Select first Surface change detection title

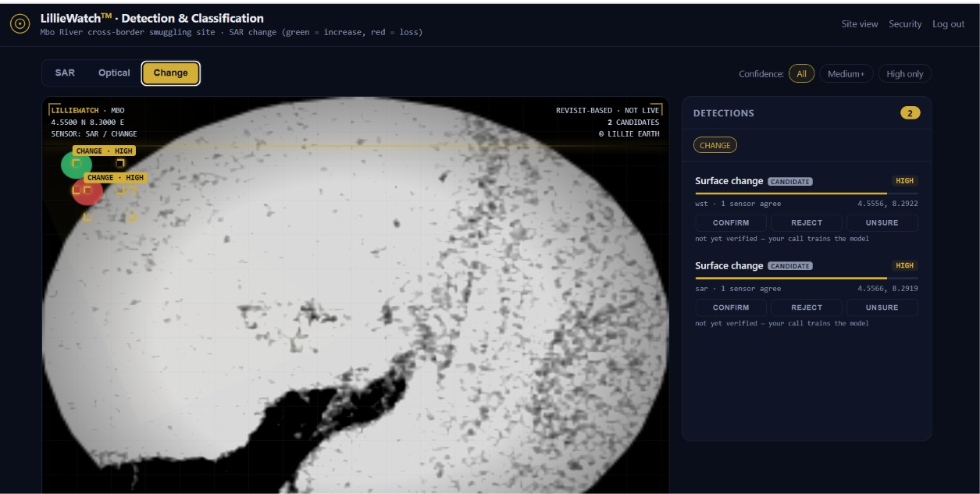click(x=729, y=181)
